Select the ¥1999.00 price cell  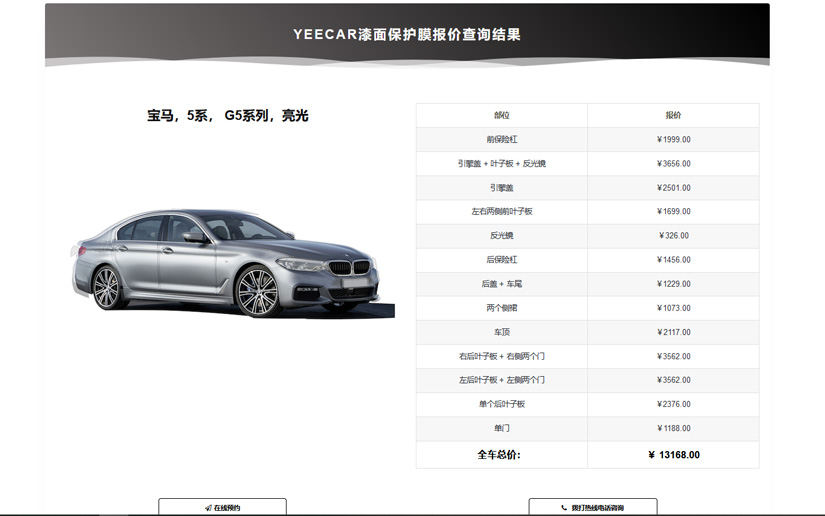pyautogui.click(x=673, y=139)
